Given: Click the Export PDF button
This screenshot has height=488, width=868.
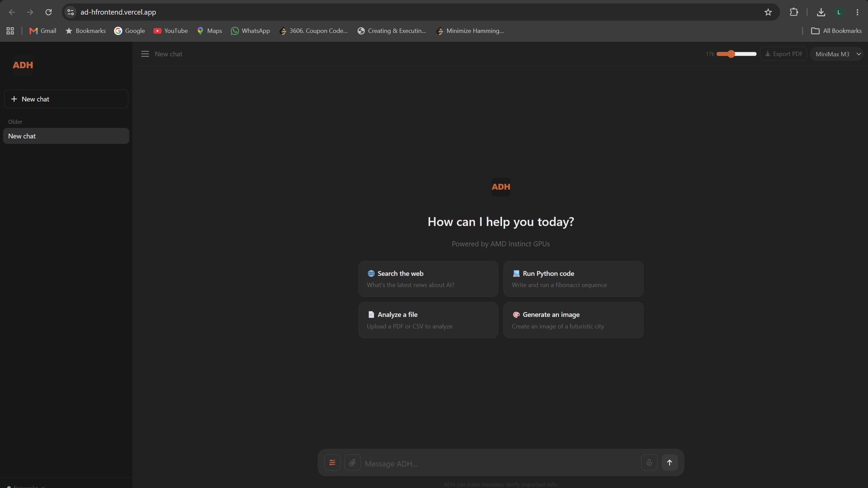Looking at the screenshot, I should [x=783, y=54].
